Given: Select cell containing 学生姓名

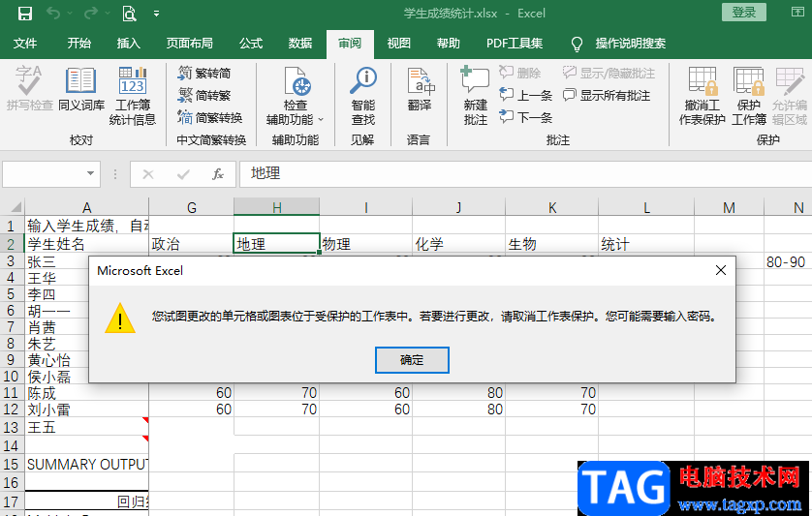Looking at the screenshot, I should click(x=86, y=244).
